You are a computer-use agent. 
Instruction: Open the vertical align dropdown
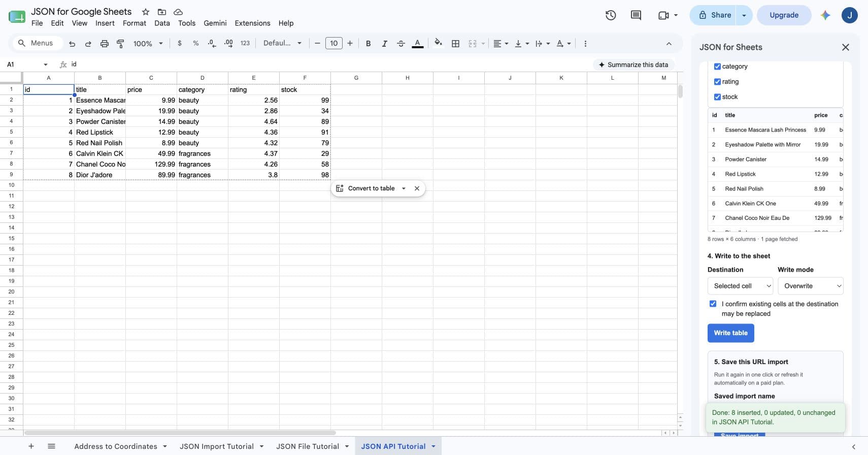tap(522, 44)
